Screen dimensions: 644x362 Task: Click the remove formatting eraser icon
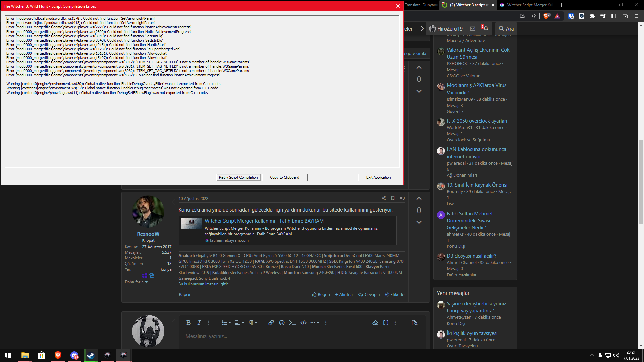click(x=375, y=323)
